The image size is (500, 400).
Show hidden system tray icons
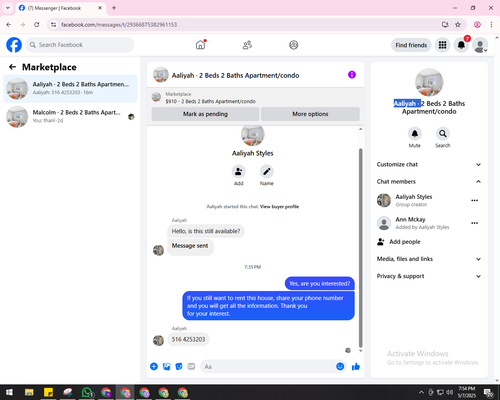[x=421, y=392]
